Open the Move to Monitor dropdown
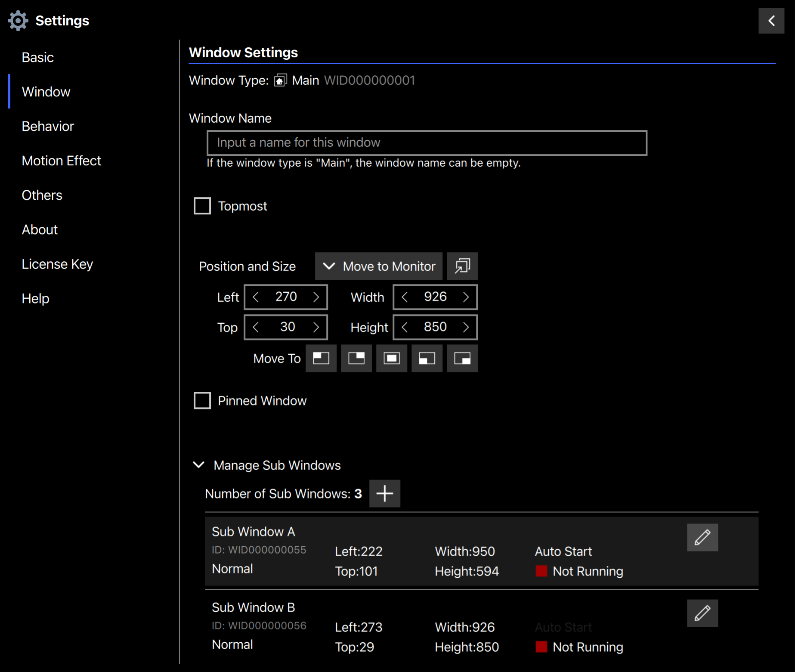Screen dimensions: 795x672 pyautogui.click(x=378, y=266)
